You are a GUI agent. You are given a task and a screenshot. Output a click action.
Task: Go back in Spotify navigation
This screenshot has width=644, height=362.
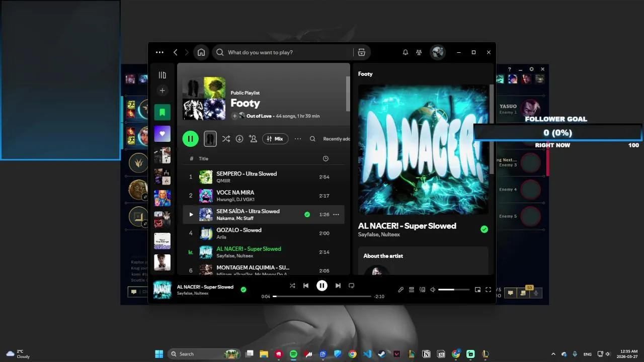pyautogui.click(x=175, y=52)
